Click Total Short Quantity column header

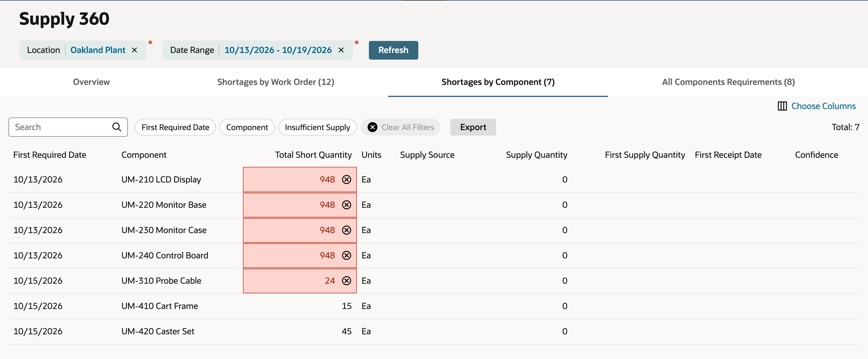313,155
